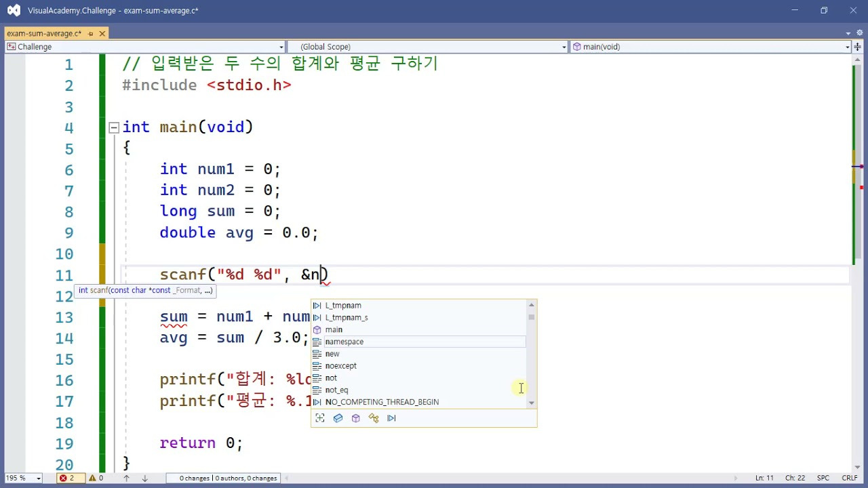The width and height of the screenshot is (868, 488).
Task: Click the Ch: 22 status indicator
Action: pos(795,479)
